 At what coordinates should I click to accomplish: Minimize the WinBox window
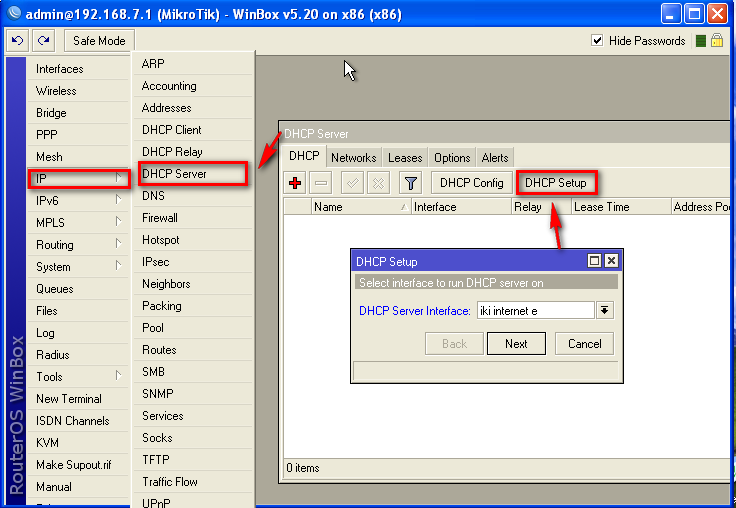tap(671, 14)
